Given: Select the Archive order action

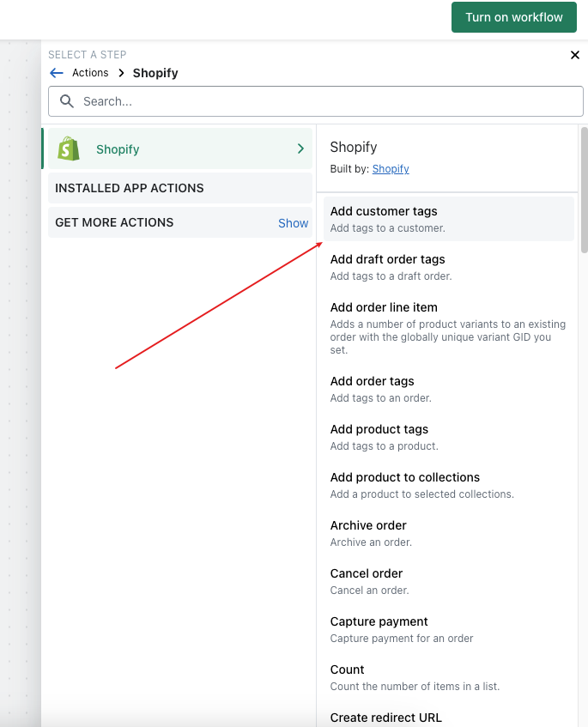Looking at the screenshot, I should coord(448,533).
